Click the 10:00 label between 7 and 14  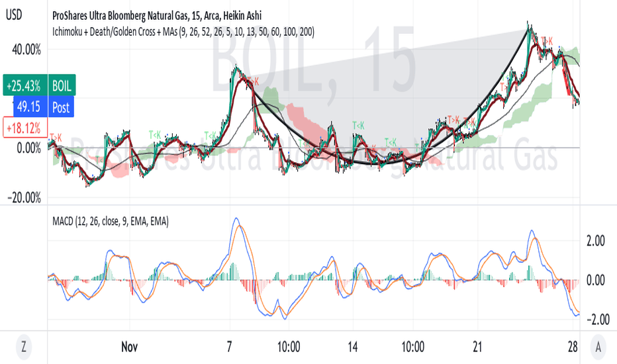289,347
